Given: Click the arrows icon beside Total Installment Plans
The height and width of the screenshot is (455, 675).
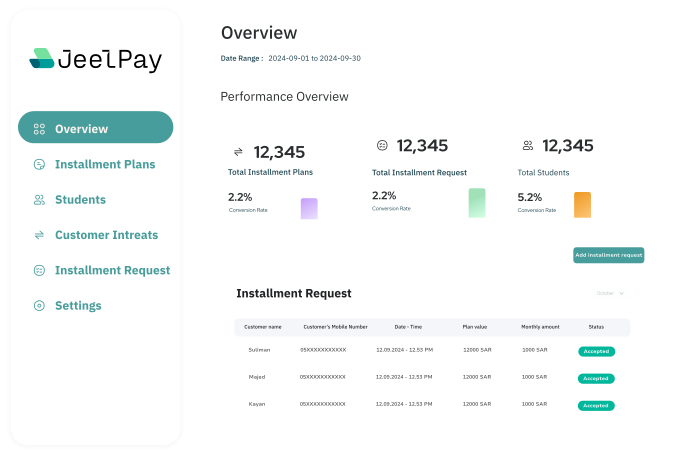Looking at the screenshot, I should [238, 152].
